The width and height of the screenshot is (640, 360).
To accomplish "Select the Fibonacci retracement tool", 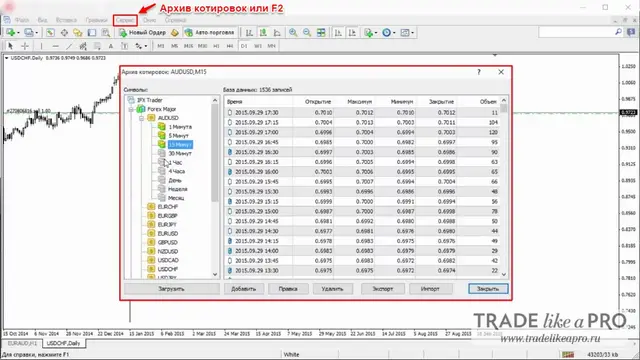I will pos(97,46).
